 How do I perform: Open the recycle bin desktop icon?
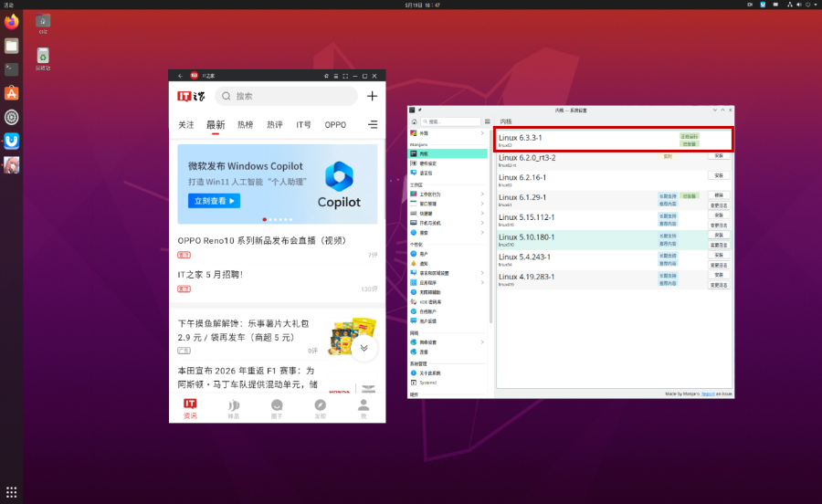click(x=43, y=58)
